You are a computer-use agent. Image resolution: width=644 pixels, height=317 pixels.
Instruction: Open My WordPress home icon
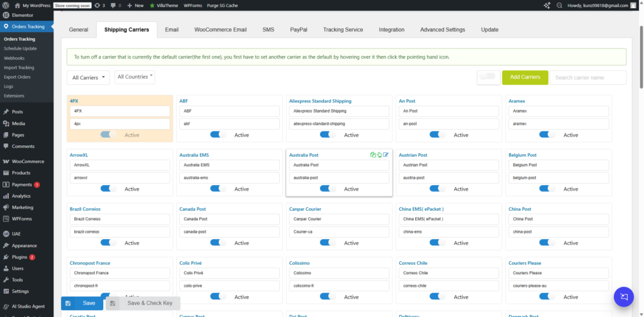17,5
